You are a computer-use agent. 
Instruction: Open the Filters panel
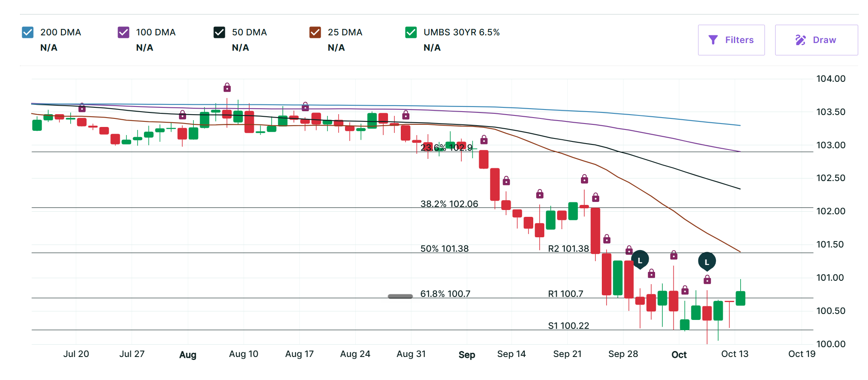731,40
